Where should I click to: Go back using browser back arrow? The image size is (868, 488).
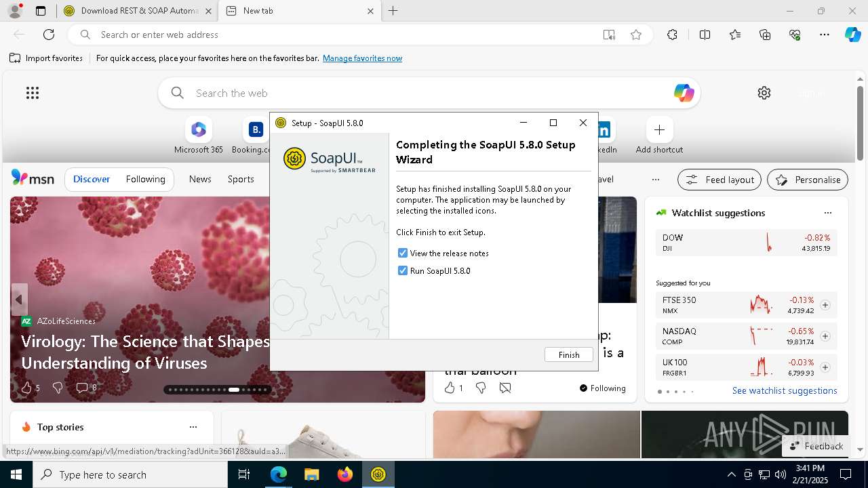coord(19,35)
